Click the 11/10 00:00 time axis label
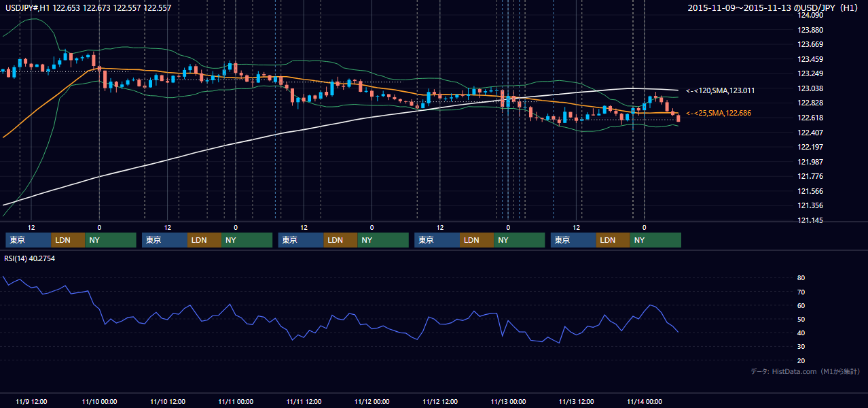Screen dimensions: 868x408 pos(99,401)
